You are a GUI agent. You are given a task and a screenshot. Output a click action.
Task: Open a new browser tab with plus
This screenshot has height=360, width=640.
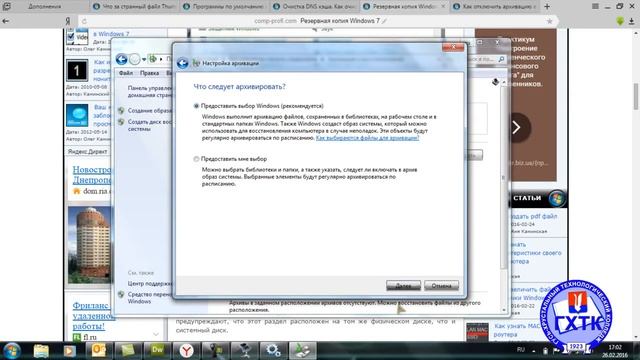[x=547, y=7]
